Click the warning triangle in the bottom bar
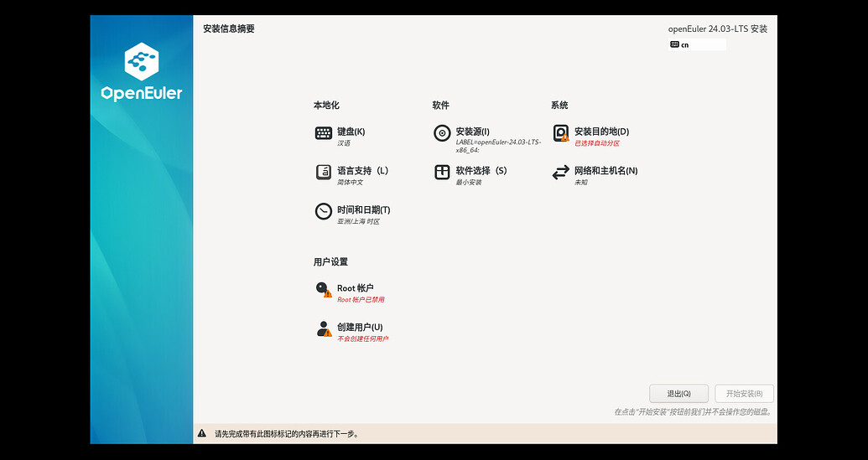868x460 pixels. coord(202,433)
